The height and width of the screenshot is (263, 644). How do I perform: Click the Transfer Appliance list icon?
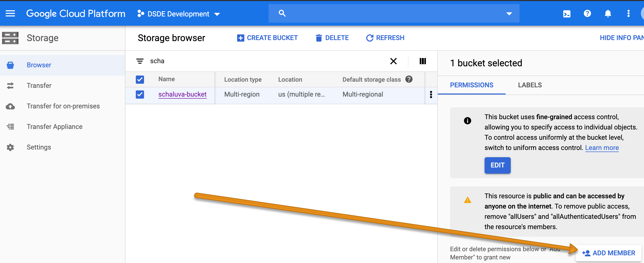[x=10, y=127]
